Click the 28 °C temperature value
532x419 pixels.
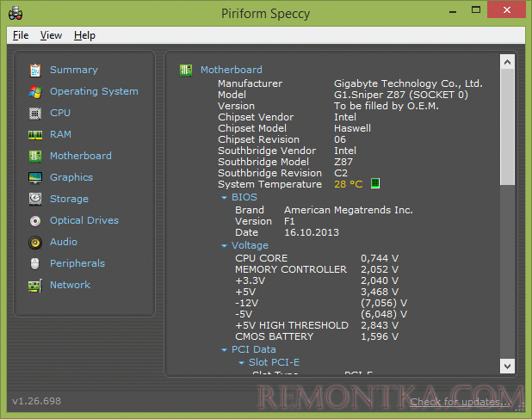click(348, 184)
